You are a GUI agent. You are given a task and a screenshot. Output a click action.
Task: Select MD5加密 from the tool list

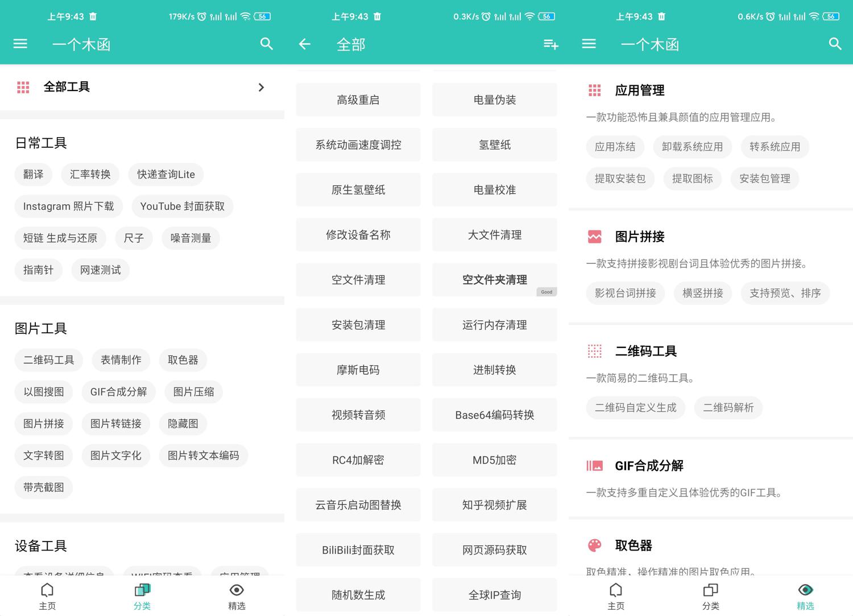494,460
